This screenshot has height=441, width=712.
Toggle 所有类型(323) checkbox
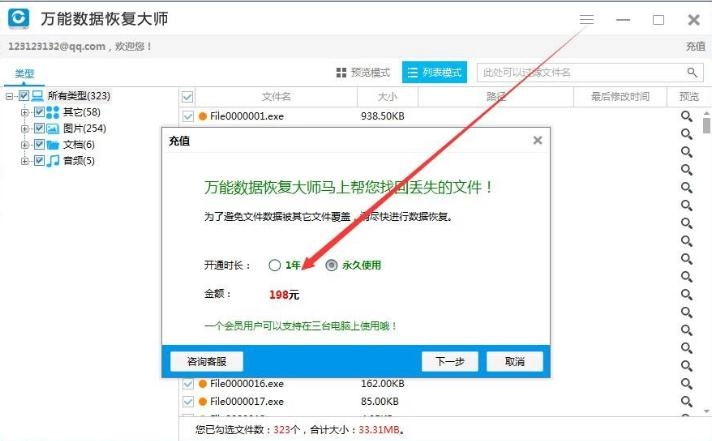click(x=24, y=96)
